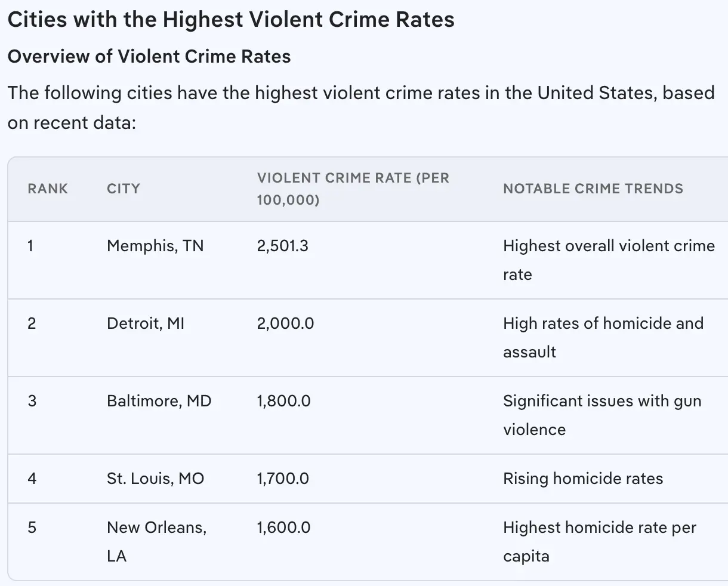Click the VIOLENT CRIME RATE column header
This screenshot has width=728, height=586.
353,189
